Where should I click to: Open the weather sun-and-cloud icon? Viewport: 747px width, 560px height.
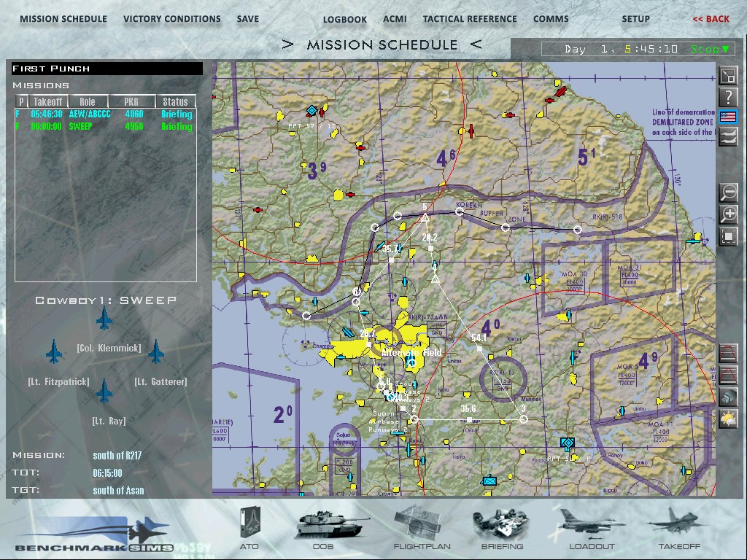click(728, 419)
